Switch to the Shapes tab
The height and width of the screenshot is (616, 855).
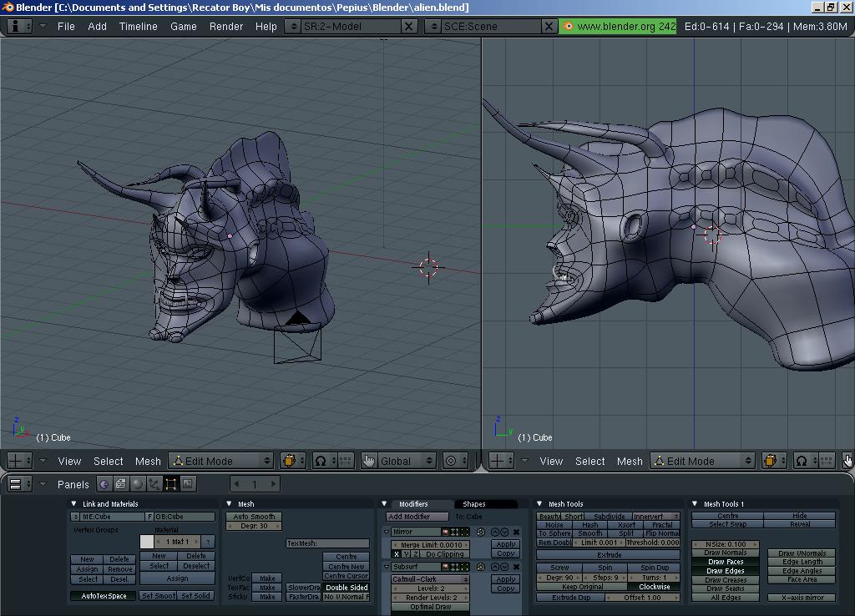pos(473,504)
